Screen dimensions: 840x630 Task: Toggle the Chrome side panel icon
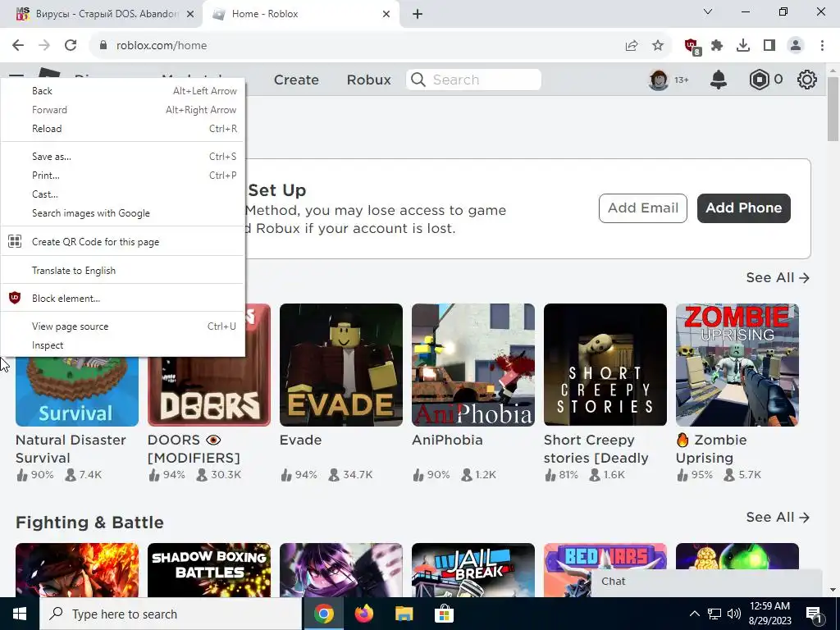tap(769, 46)
